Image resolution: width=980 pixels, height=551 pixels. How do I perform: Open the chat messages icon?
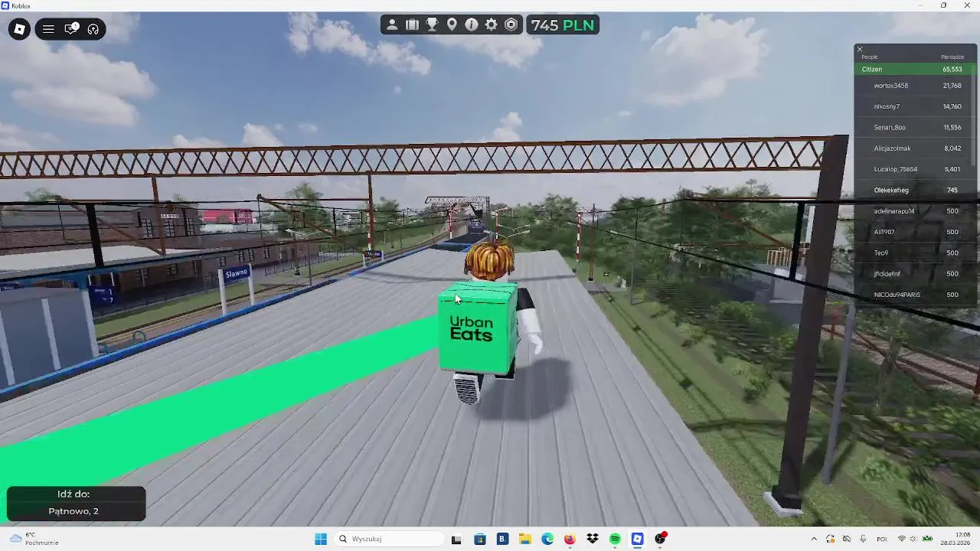tap(71, 29)
